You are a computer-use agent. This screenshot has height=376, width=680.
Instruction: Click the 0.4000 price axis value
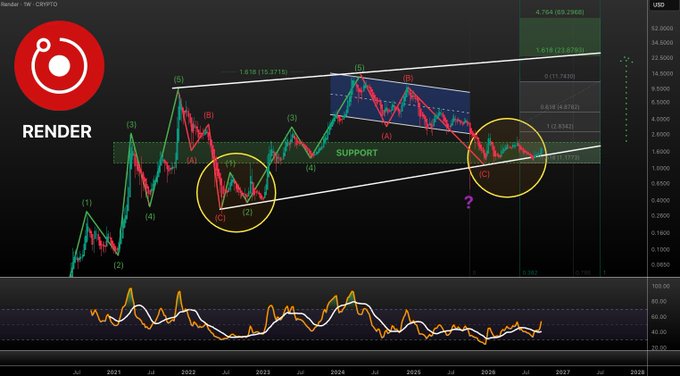pyautogui.click(x=660, y=200)
